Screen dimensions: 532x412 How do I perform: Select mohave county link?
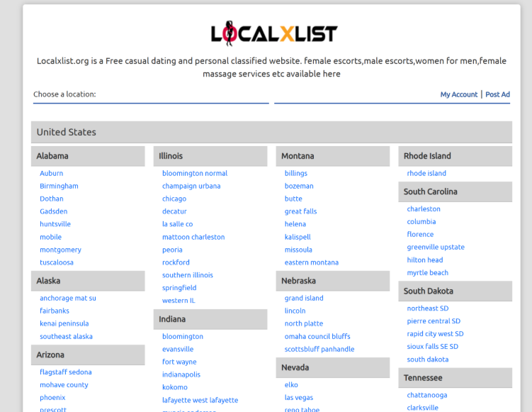[x=64, y=385]
